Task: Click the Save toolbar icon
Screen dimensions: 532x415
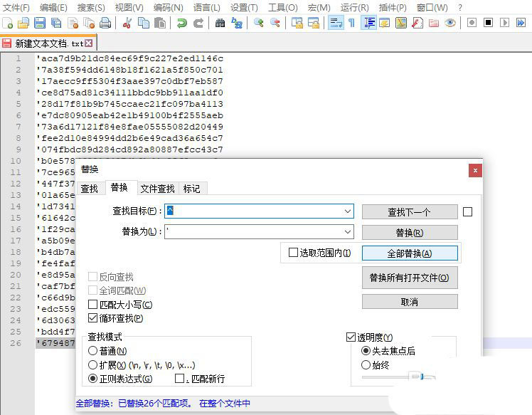Action: pyautogui.click(x=40, y=23)
